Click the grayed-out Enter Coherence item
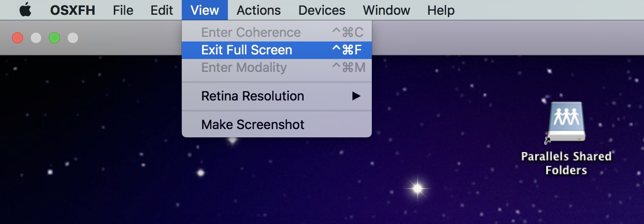This screenshot has height=224, width=644. coord(277,32)
